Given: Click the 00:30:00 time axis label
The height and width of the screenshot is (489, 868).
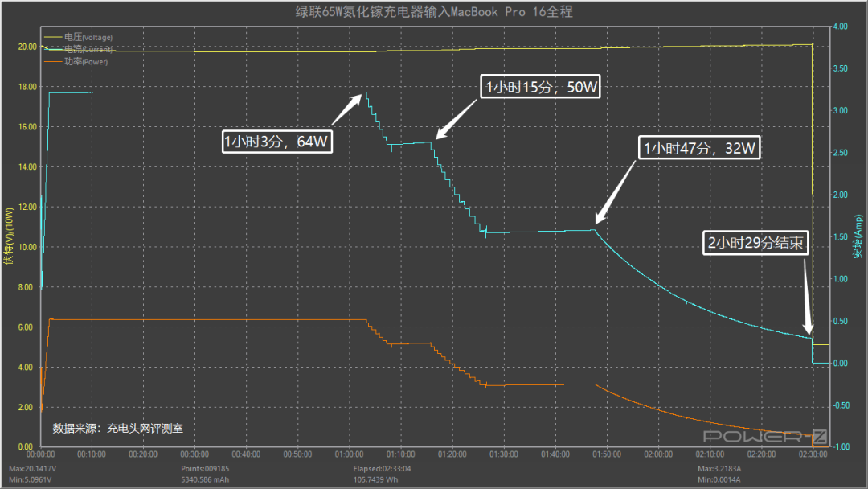Looking at the screenshot, I should [x=194, y=454].
